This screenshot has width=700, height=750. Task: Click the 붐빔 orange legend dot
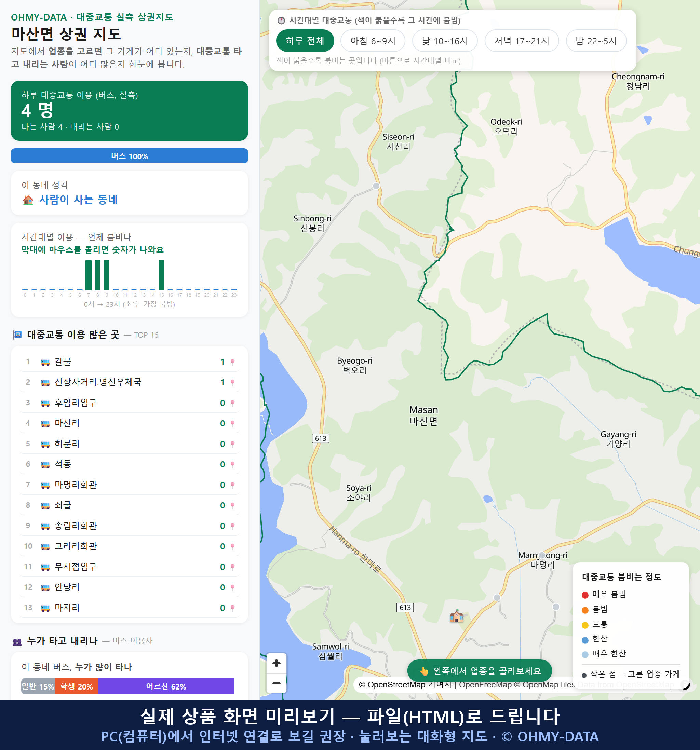coord(585,610)
